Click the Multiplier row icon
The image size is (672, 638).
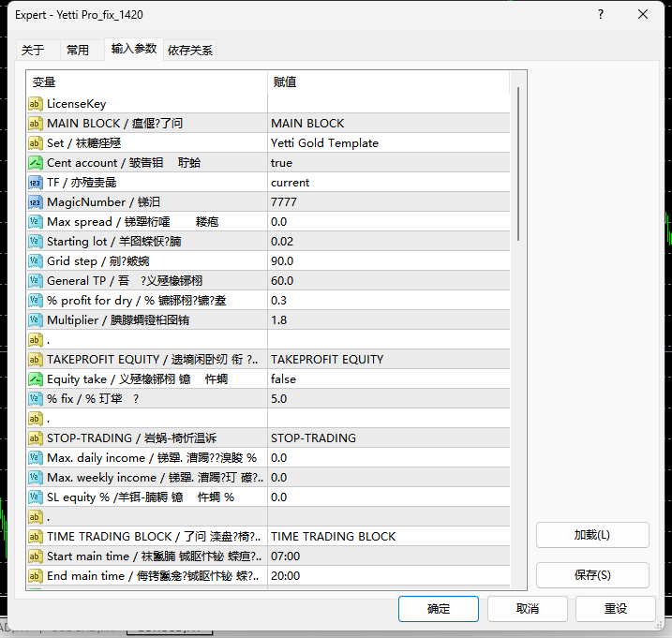tap(36, 320)
